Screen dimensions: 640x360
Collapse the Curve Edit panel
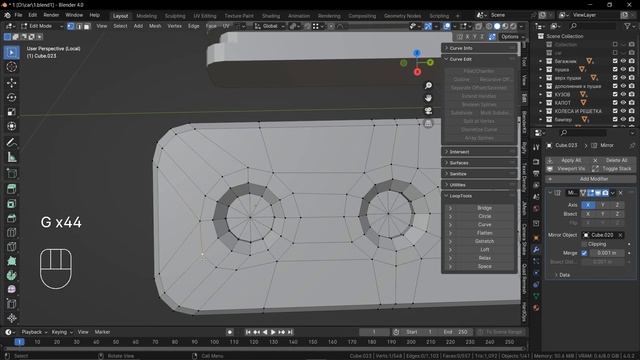click(480, 59)
